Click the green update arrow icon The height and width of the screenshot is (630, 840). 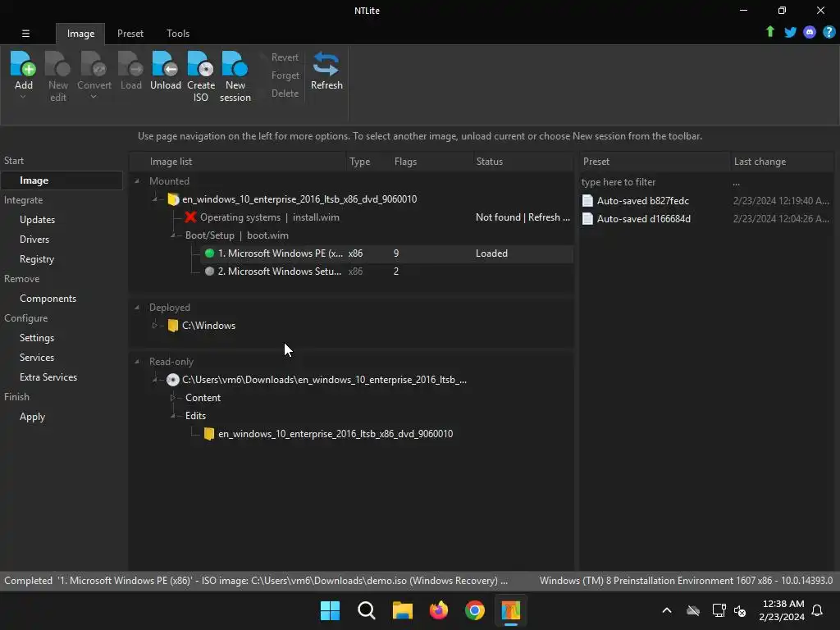point(769,32)
